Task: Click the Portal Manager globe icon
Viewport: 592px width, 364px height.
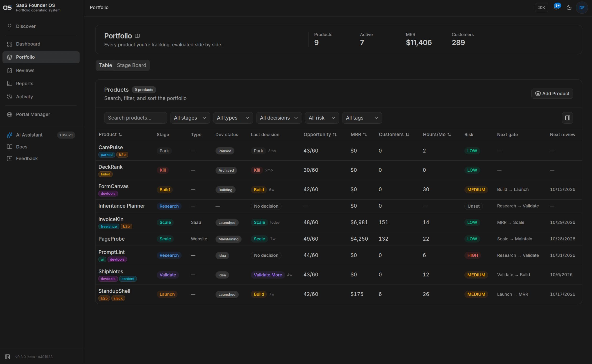Action: tap(10, 115)
